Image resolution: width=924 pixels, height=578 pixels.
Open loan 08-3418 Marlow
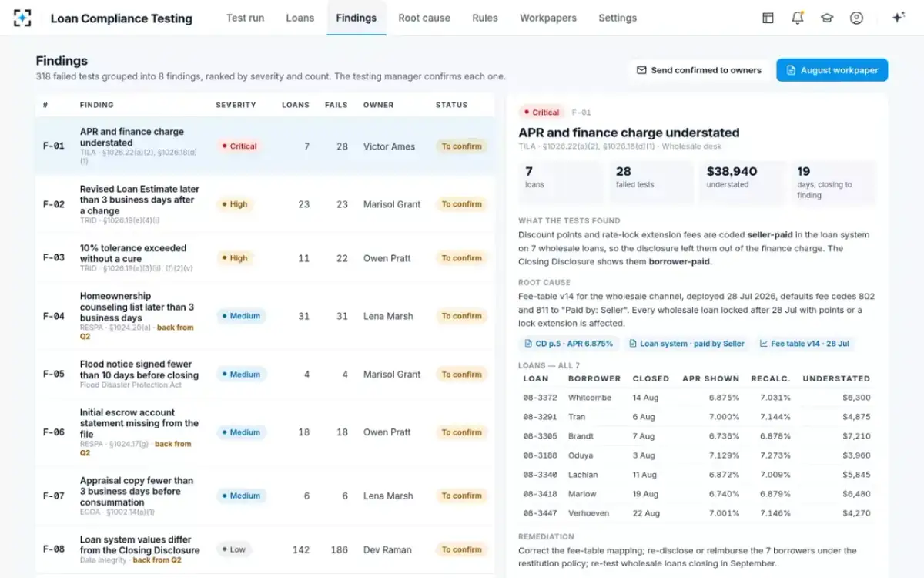pos(697,494)
